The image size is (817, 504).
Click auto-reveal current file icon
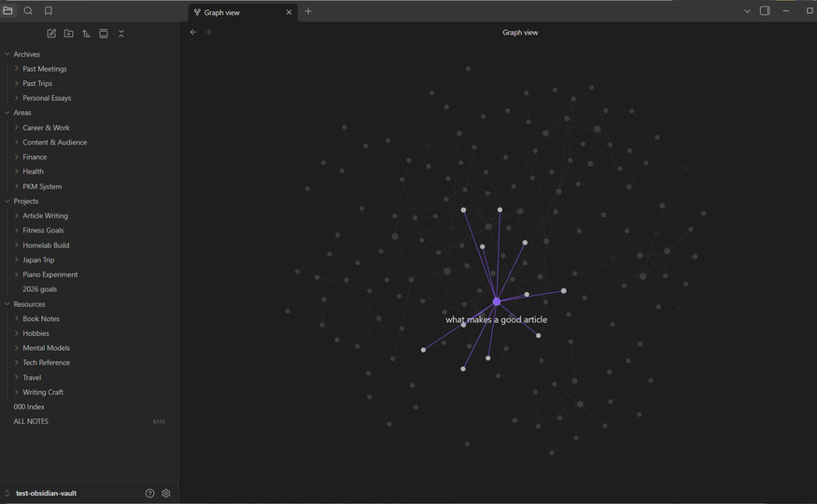point(104,34)
